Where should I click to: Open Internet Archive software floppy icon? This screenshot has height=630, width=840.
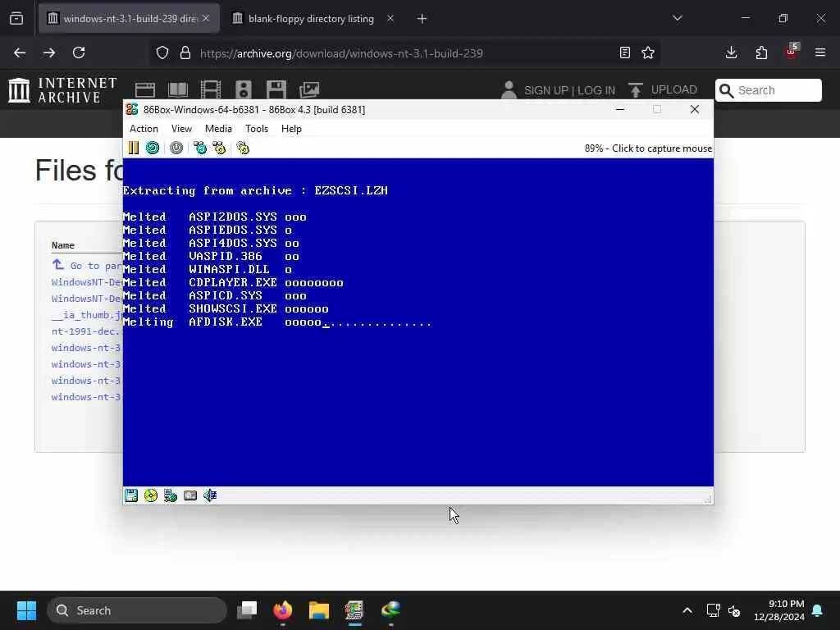tap(276, 90)
